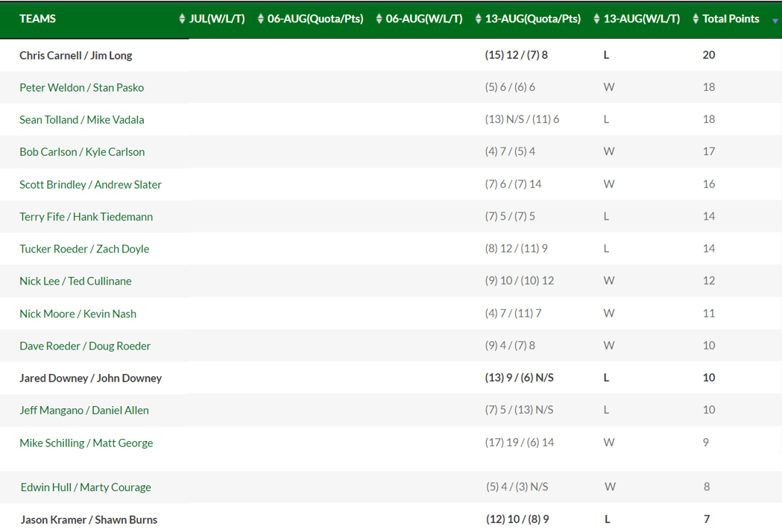Viewport: 782px width, 532px height.
Task: Click sort arrows left of Total Points header
Action: [x=696, y=19]
